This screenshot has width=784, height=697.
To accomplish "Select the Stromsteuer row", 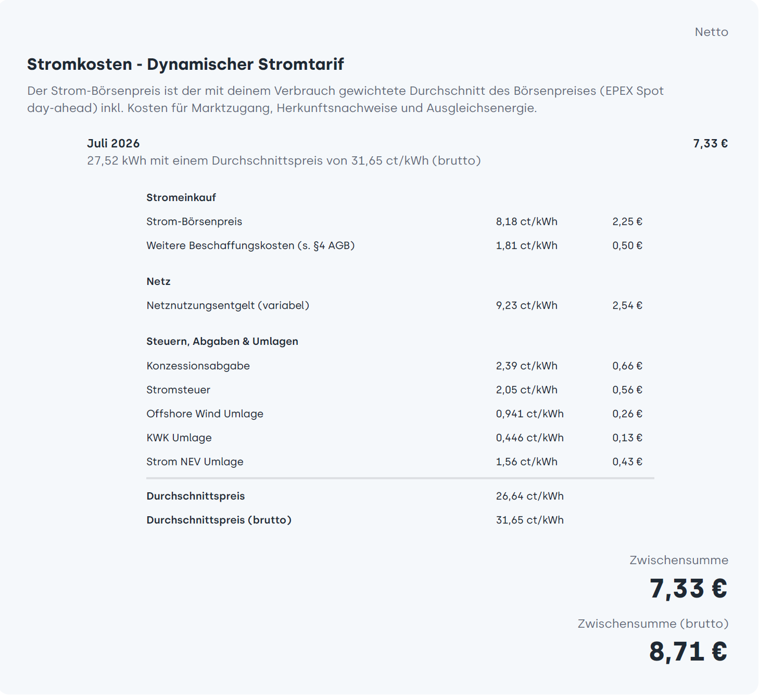I will (x=394, y=390).
